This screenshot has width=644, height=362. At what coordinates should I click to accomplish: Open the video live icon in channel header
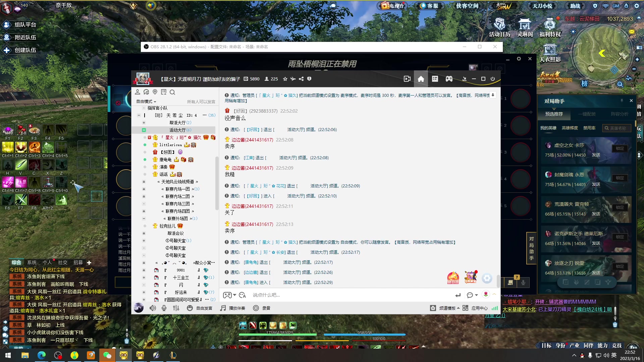(x=407, y=79)
